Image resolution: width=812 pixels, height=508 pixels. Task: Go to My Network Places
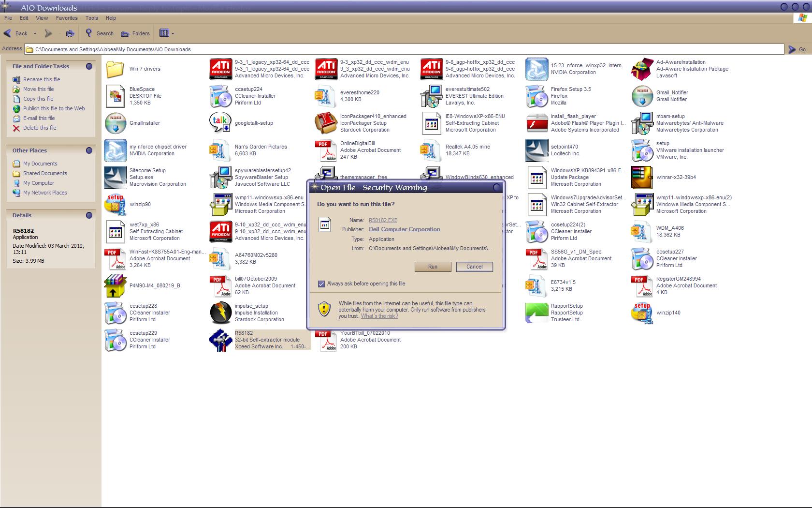45,193
